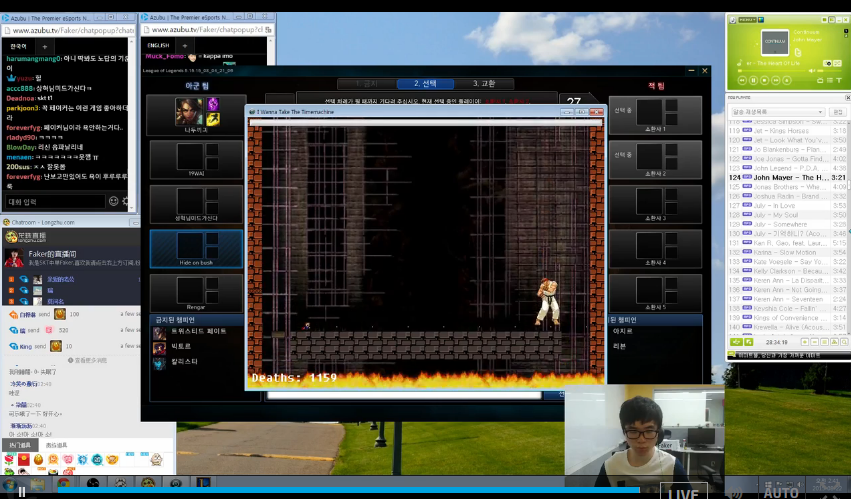
Task: Select track 134 Kelly Clarkson in playlist
Action: tap(786, 271)
